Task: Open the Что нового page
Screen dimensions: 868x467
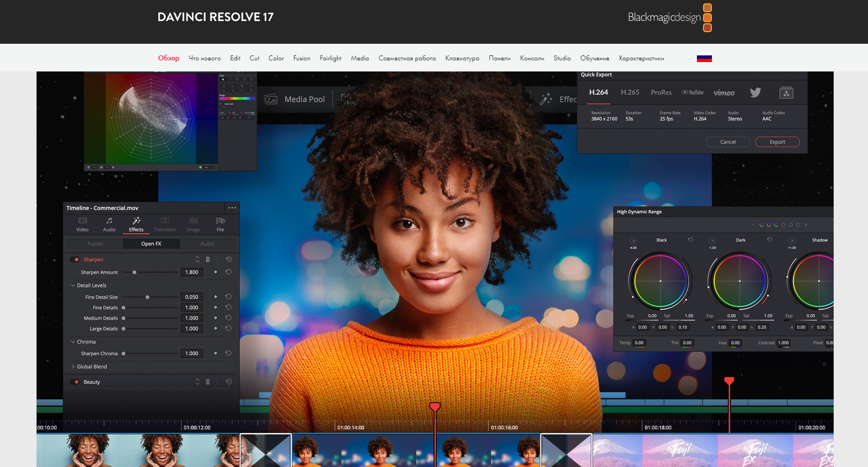Action: [204, 58]
